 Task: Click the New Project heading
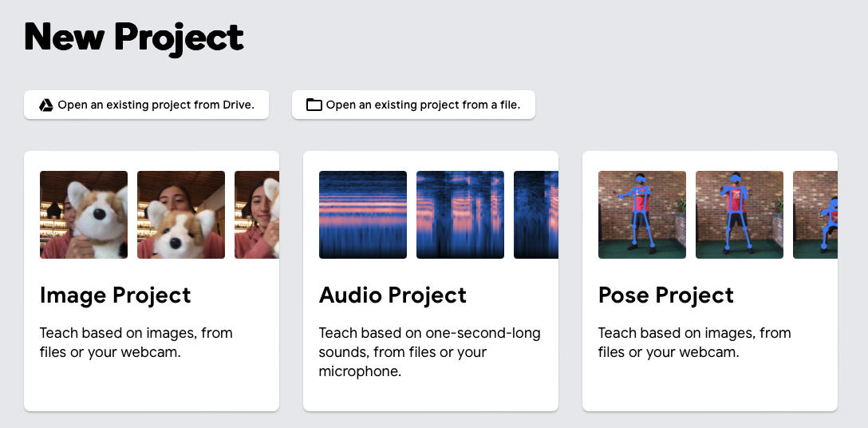pyautogui.click(x=134, y=38)
